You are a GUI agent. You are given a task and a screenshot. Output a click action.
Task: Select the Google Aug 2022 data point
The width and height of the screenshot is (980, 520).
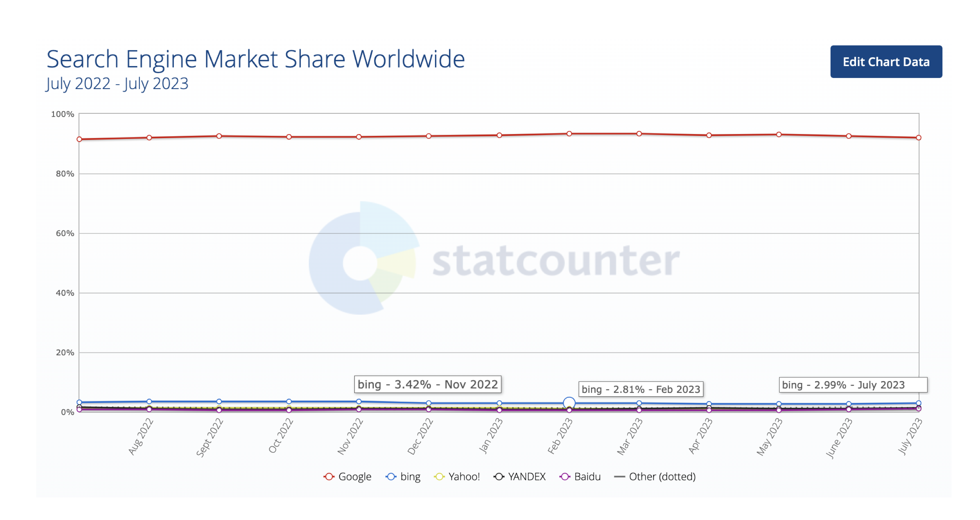(x=149, y=137)
